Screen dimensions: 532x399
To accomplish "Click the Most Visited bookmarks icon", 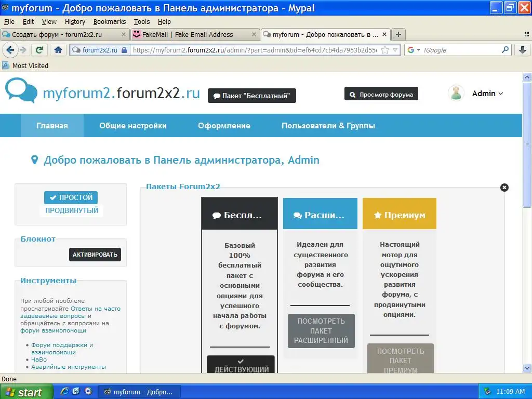I will click(5, 65).
